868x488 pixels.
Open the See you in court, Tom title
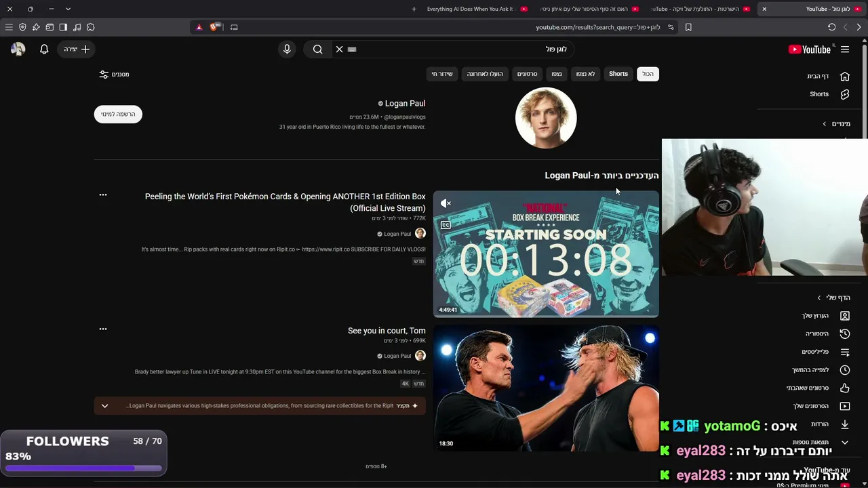coord(387,331)
